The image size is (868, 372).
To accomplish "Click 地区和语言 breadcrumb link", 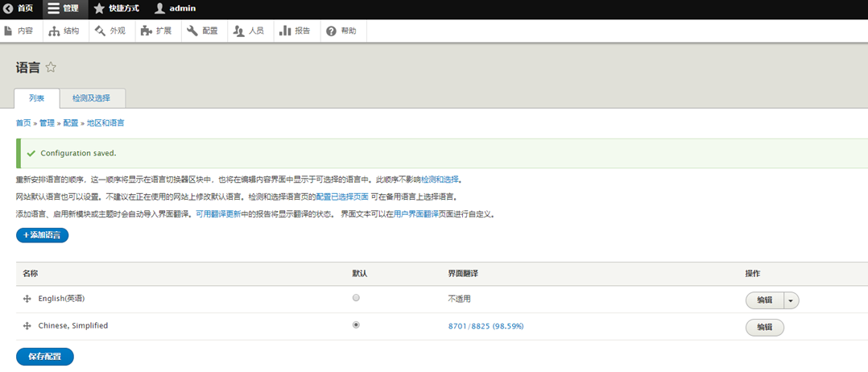I will [105, 123].
